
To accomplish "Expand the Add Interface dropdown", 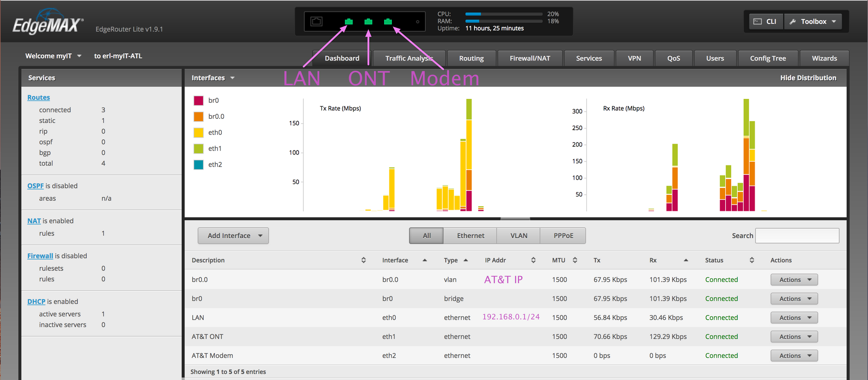I will point(233,236).
